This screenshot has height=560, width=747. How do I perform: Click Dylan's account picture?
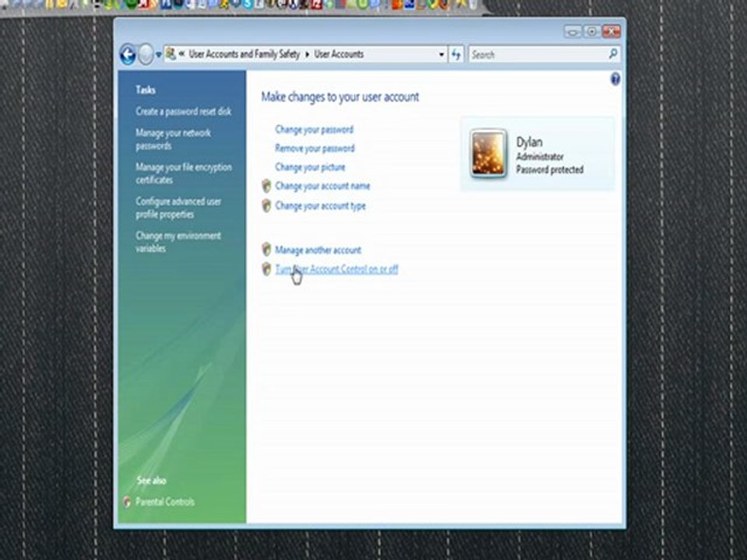pyautogui.click(x=488, y=154)
